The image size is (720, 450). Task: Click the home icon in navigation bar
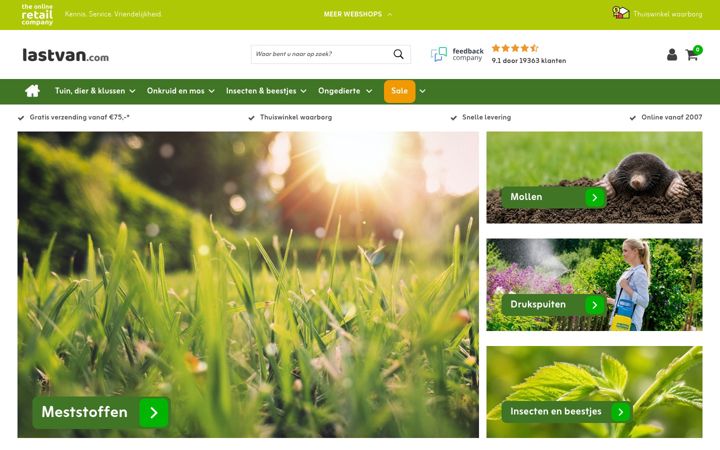coord(32,91)
